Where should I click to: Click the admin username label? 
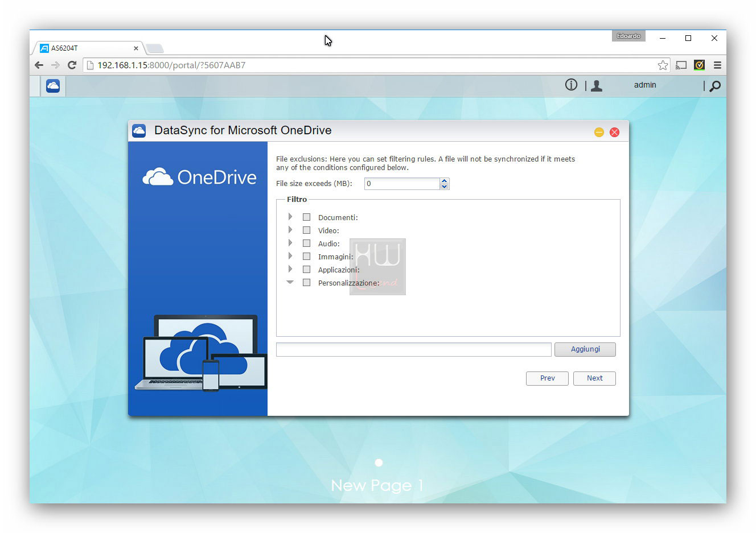tap(645, 85)
